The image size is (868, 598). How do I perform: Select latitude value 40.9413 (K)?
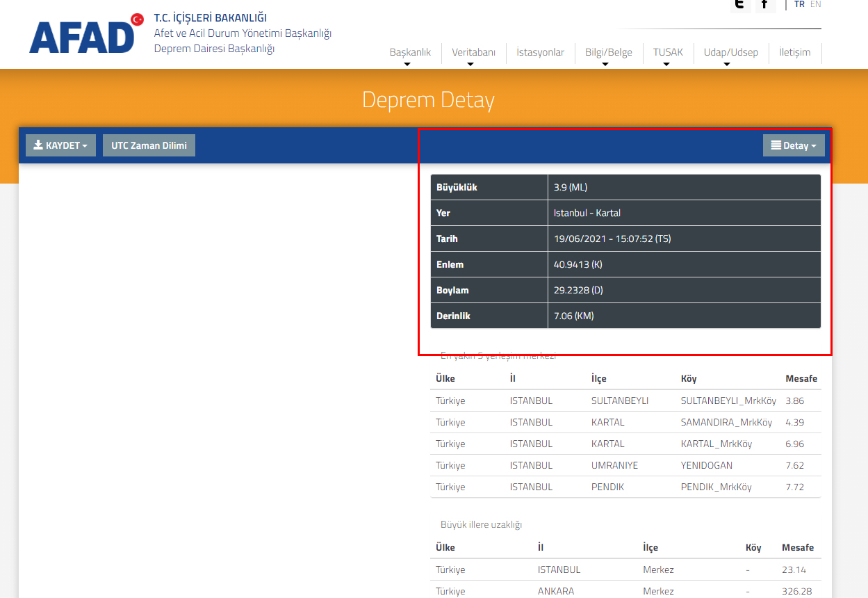(578, 264)
